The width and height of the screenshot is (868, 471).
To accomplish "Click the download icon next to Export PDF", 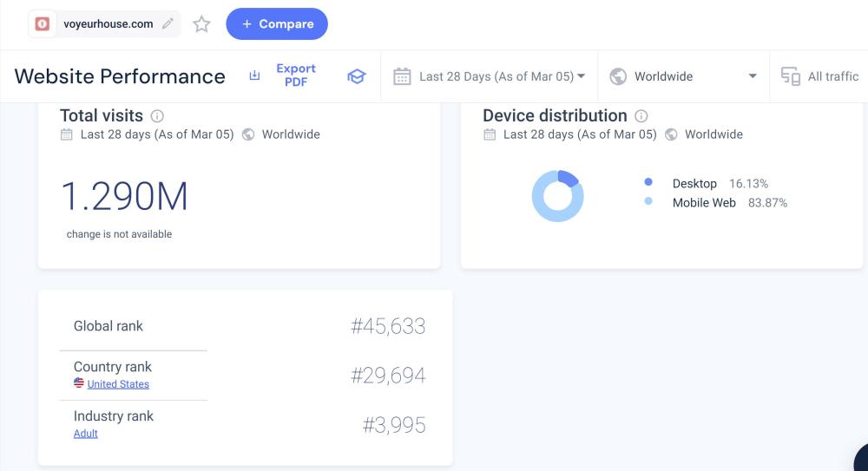I will click(254, 76).
